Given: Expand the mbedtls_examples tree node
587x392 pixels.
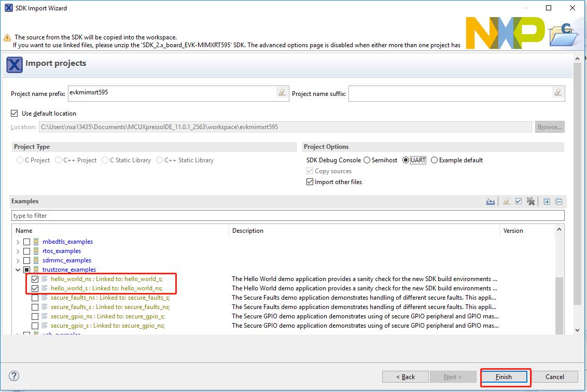Looking at the screenshot, I should [18, 242].
